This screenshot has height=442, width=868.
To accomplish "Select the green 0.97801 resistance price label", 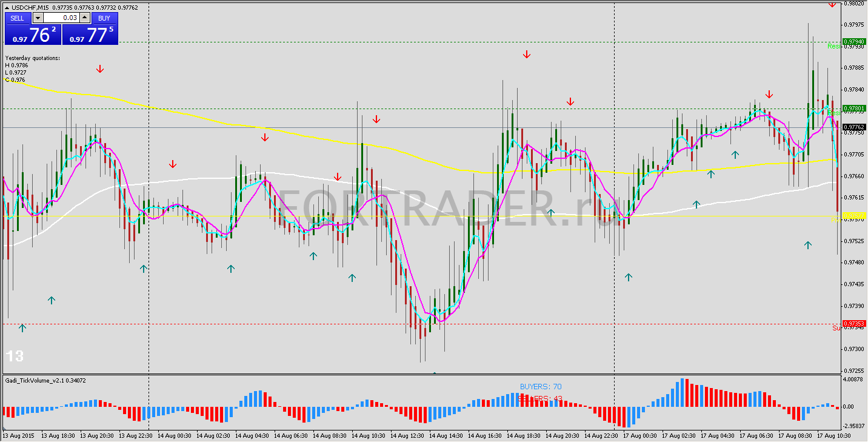I will (853, 109).
